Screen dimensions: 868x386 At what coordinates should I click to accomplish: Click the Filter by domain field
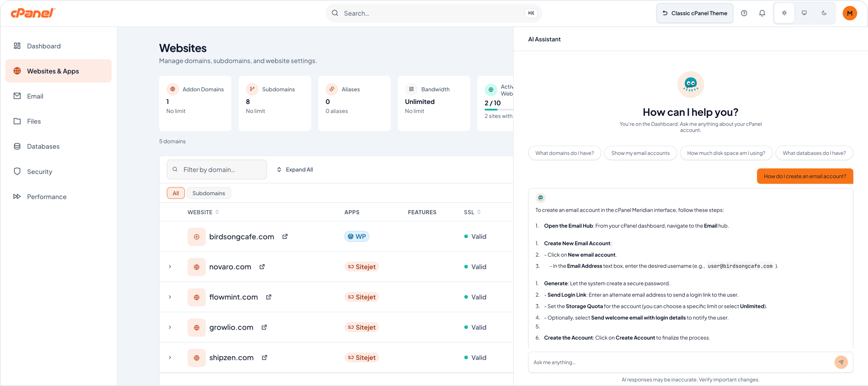[x=217, y=169]
